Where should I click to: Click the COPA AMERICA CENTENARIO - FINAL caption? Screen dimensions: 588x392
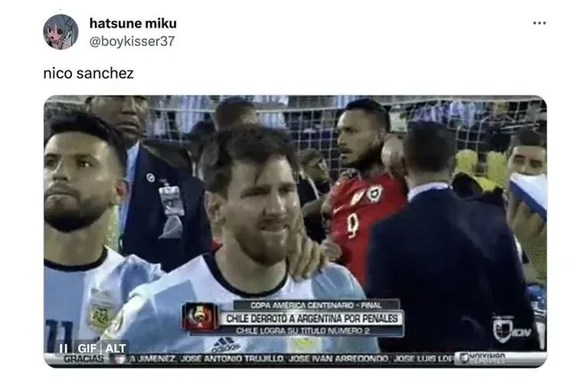pos(316,305)
